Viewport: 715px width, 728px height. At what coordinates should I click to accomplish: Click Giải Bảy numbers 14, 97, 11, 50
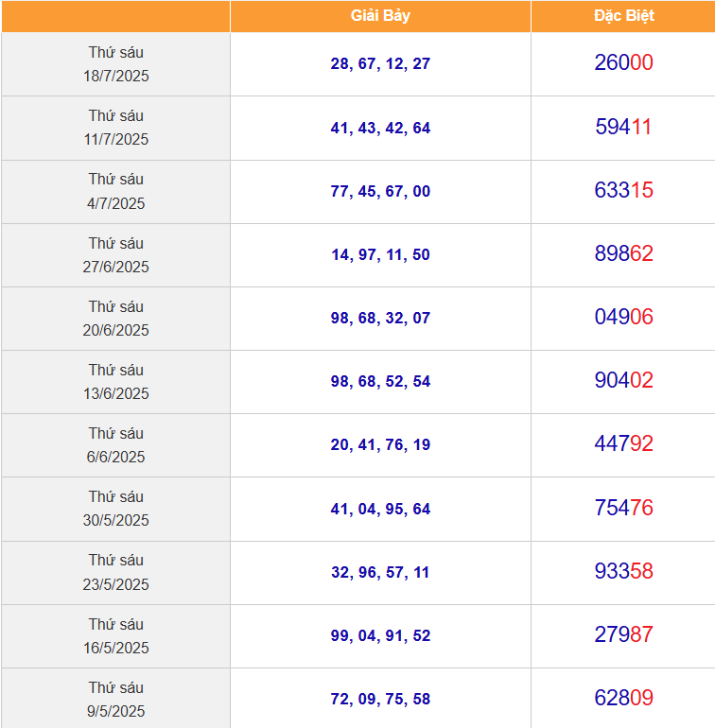380,254
